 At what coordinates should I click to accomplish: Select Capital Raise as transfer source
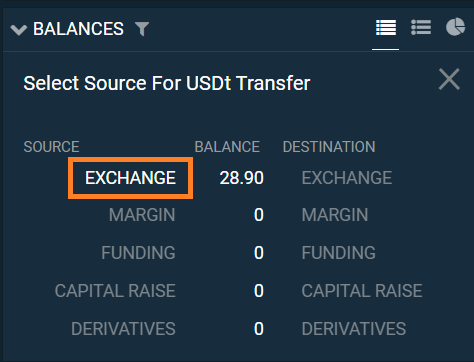(115, 291)
